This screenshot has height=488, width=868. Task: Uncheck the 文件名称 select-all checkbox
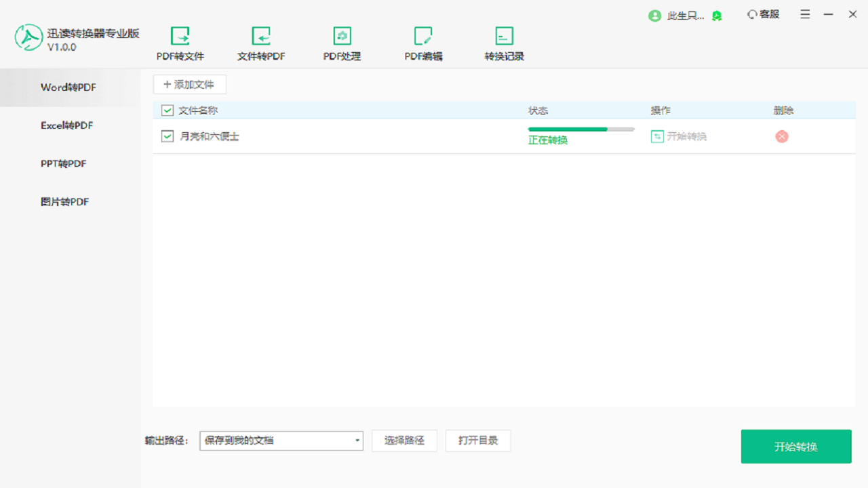166,110
